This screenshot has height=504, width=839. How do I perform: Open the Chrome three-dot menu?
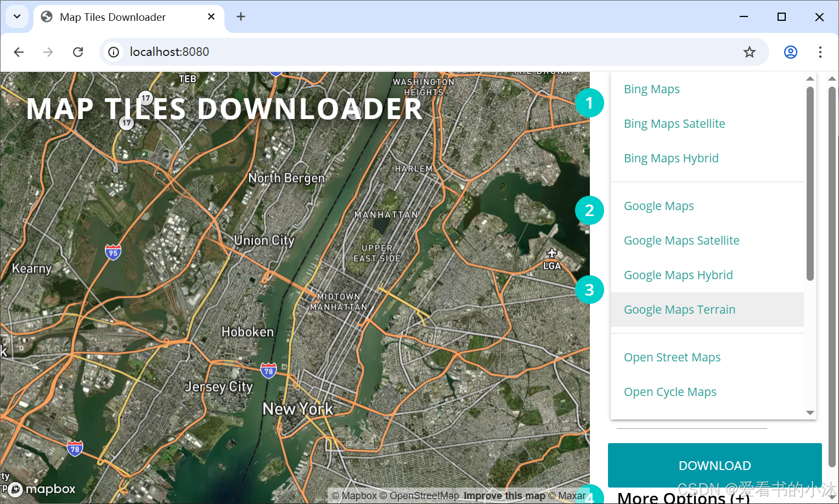(820, 52)
